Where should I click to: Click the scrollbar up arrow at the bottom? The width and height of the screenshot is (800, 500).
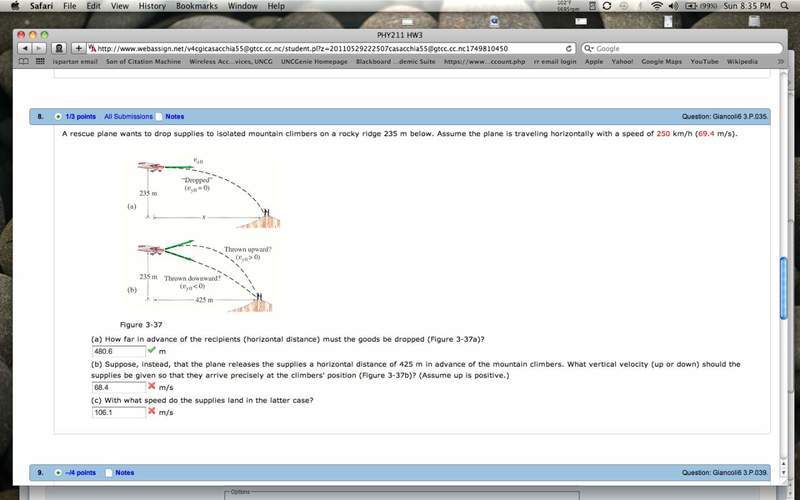coord(784,464)
